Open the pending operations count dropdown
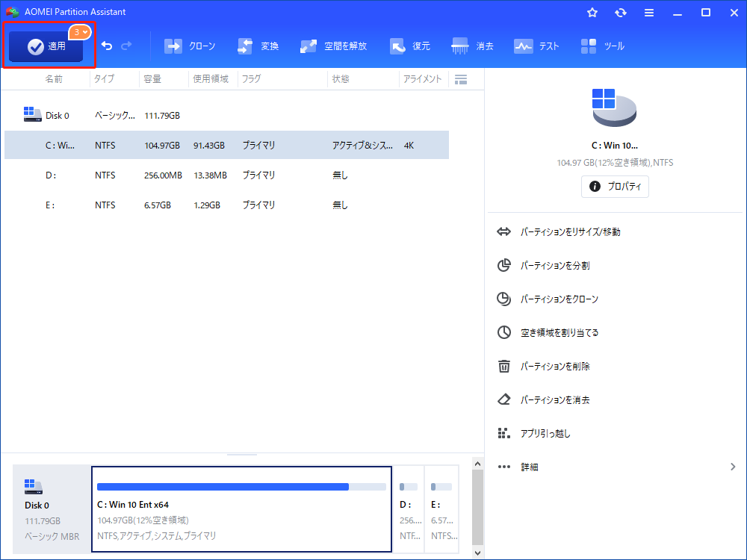Viewport: 747px width, 560px height. (80, 32)
